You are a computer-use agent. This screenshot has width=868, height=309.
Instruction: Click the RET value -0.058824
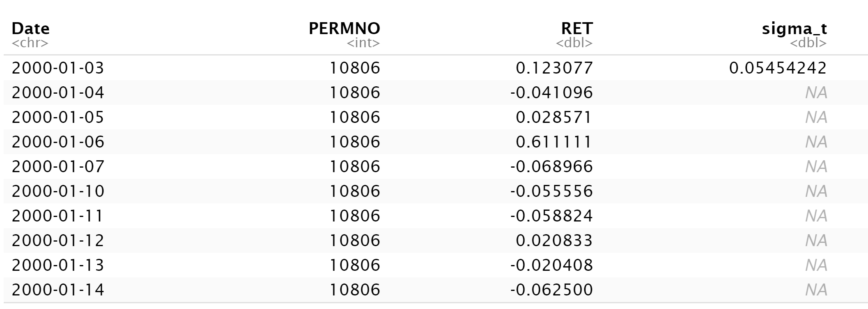click(x=551, y=216)
